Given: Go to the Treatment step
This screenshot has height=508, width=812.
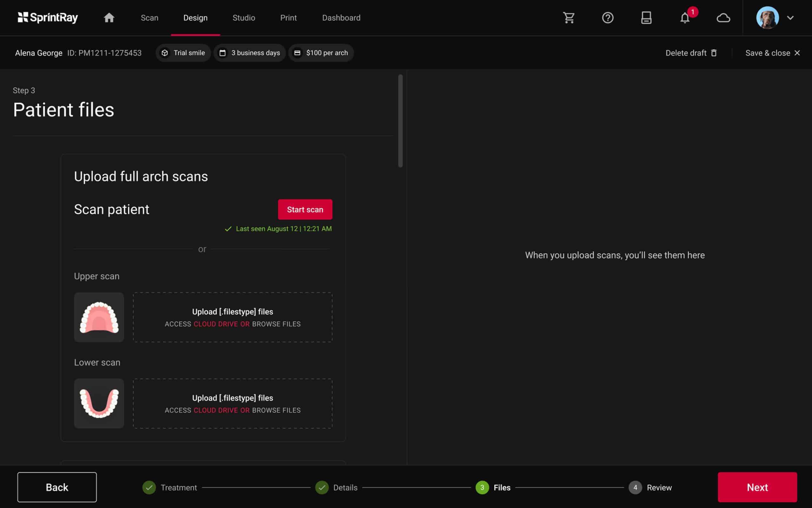Looking at the screenshot, I should 170,487.
